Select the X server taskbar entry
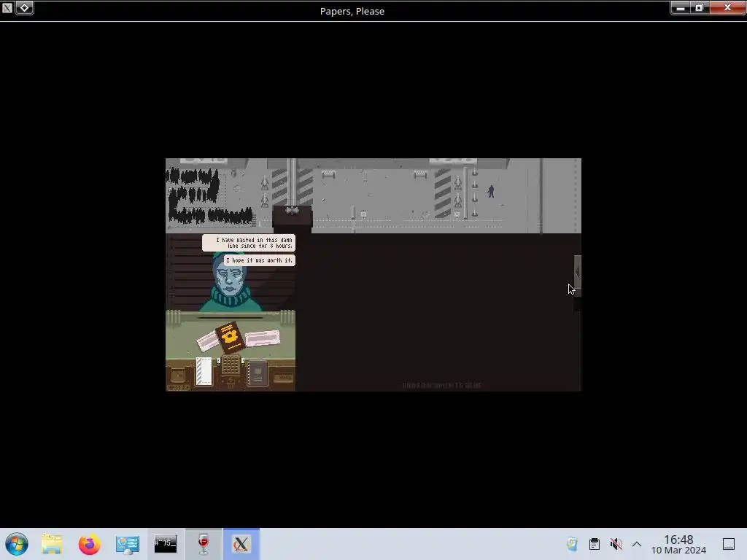Image resolution: width=747 pixels, height=560 pixels. pyautogui.click(x=241, y=544)
